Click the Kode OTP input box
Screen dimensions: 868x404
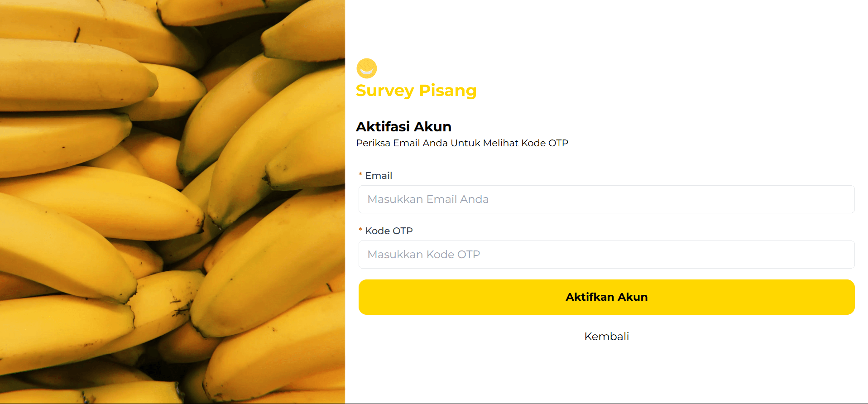click(606, 255)
